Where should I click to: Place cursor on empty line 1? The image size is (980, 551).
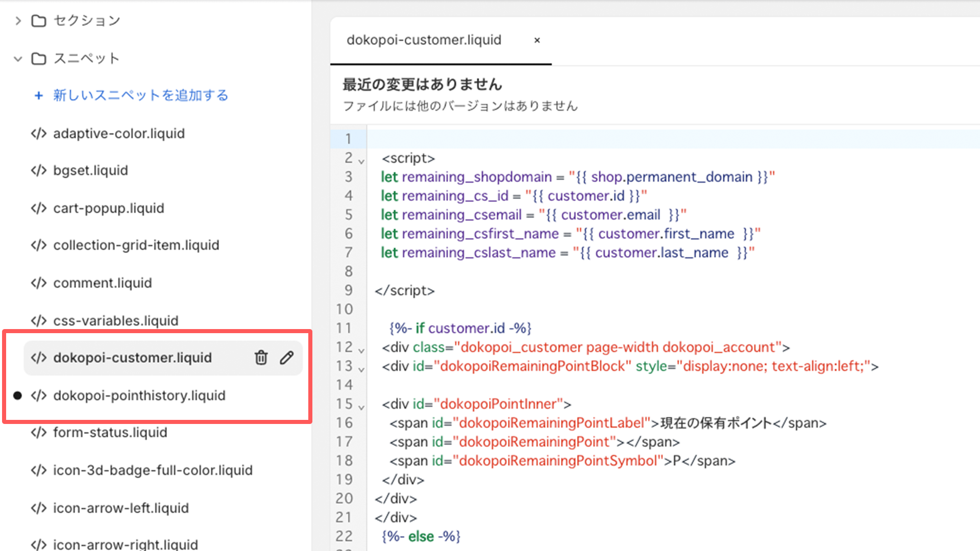[673, 139]
